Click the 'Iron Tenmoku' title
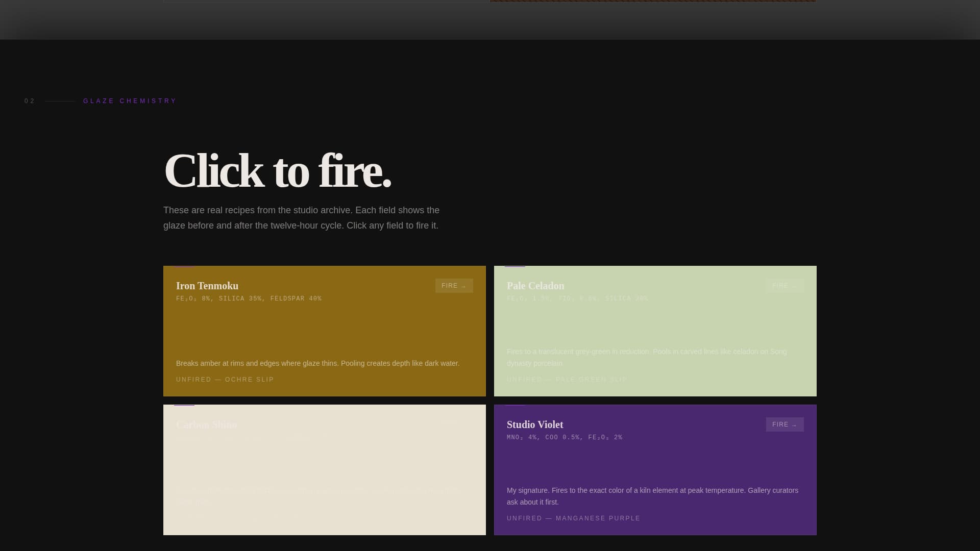This screenshot has height=551, width=980. pos(207,286)
